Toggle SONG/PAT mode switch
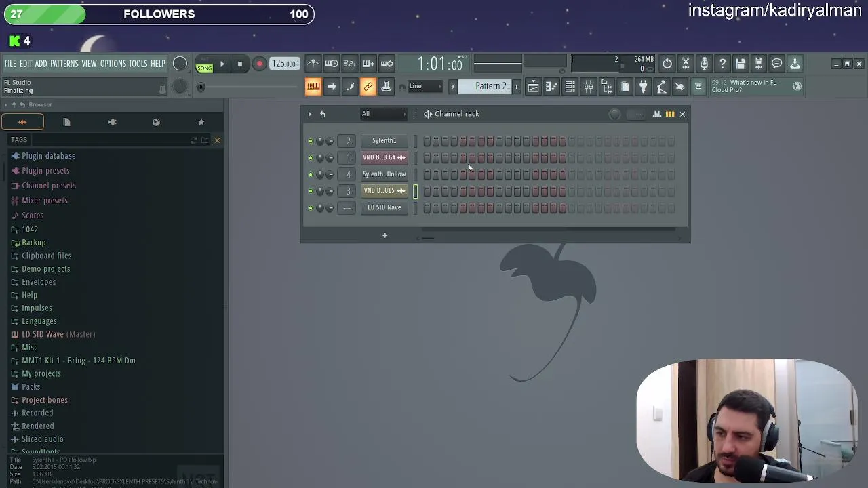 coord(204,65)
